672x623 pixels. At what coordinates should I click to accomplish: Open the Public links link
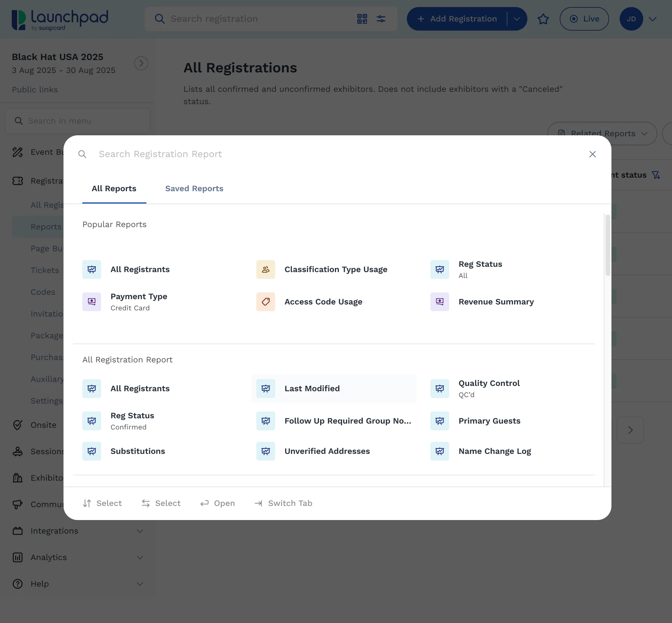35,90
